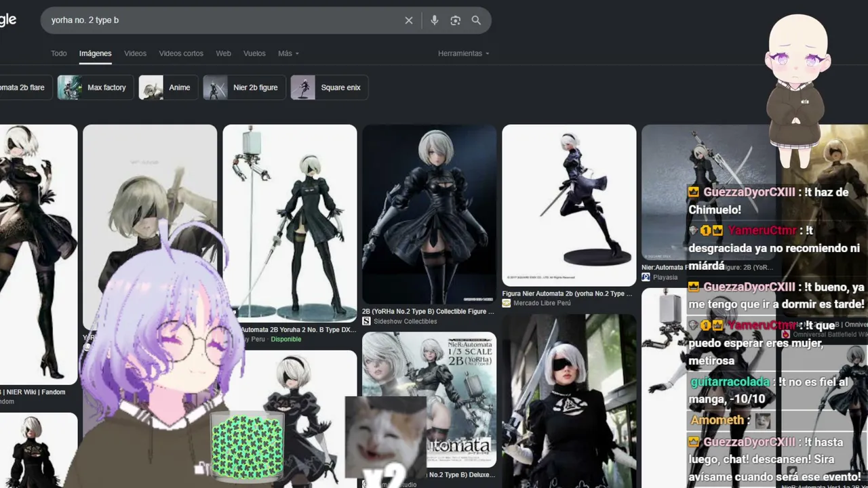Click the Mercado Libre Perú favicon
This screenshot has width=868, height=488.
click(506, 303)
